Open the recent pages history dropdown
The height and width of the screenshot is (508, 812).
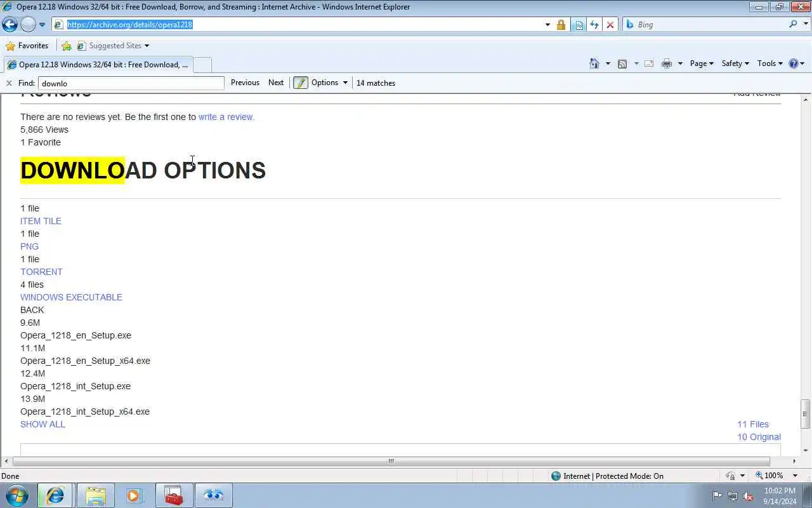point(42,25)
